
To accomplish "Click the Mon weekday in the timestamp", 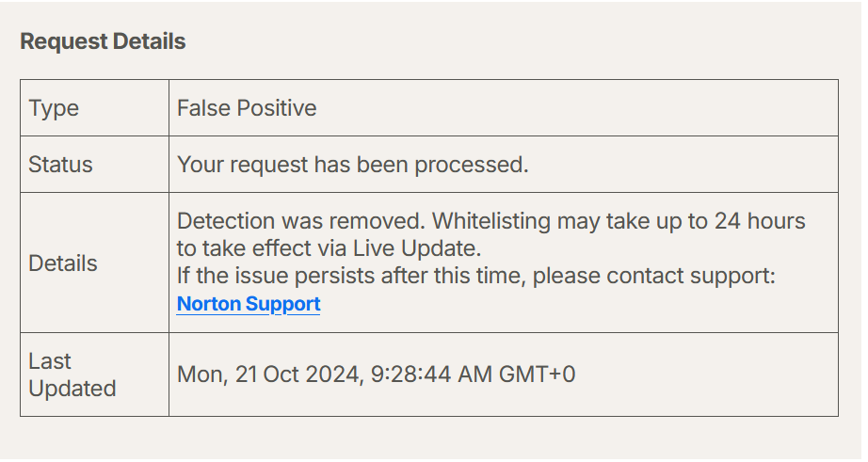I will pyautogui.click(x=199, y=374).
